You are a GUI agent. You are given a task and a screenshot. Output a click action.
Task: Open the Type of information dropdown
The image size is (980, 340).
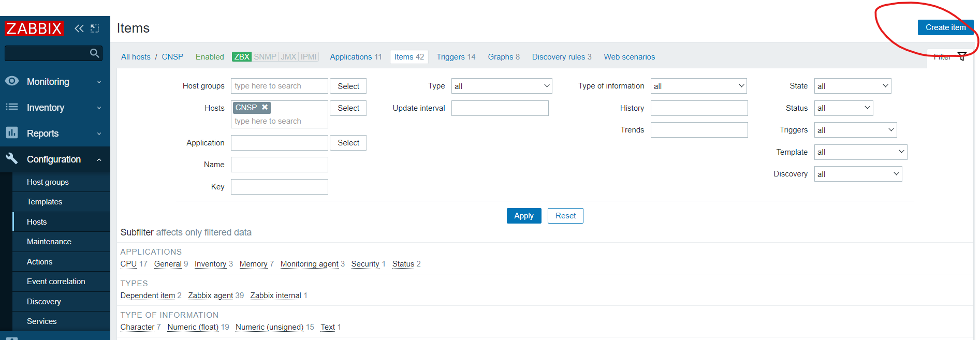coord(699,86)
